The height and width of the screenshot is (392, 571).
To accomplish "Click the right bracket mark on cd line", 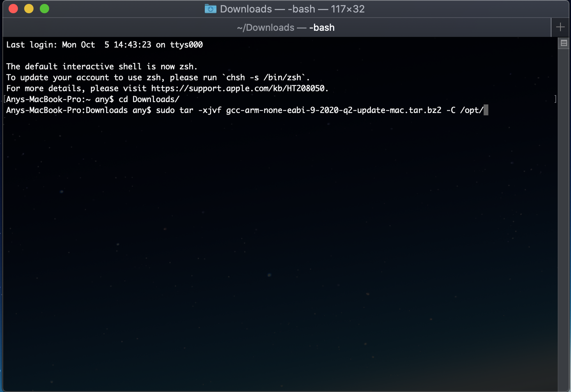I will (x=555, y=99).
